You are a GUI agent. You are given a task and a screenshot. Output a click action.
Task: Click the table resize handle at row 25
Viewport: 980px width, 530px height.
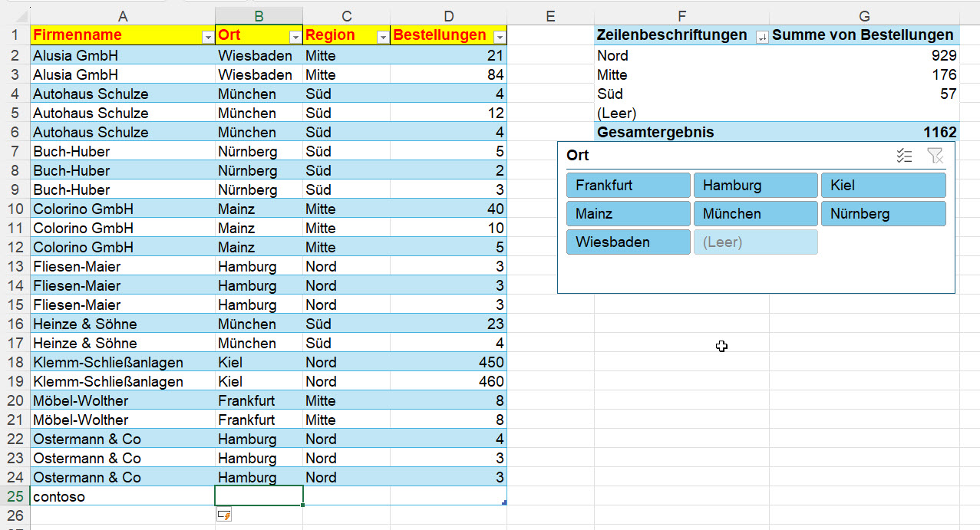pos(503,502)
